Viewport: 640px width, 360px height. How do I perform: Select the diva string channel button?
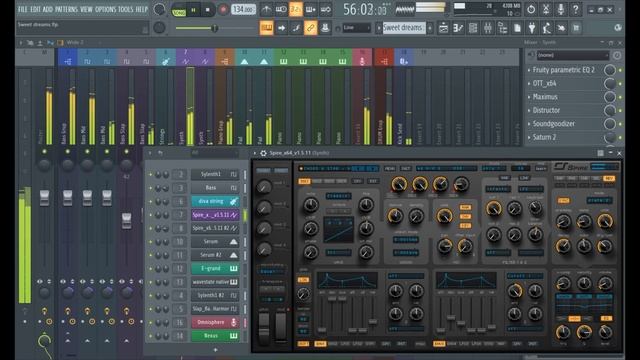[x=215, y=201]
